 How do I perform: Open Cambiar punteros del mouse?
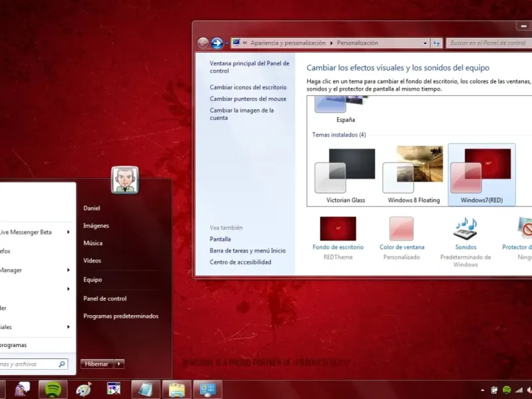pyautogui.click(x=248, y=98)
